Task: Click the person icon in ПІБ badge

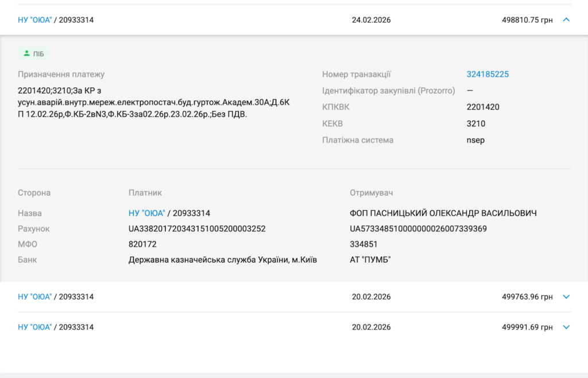Action: click(26, 54)
